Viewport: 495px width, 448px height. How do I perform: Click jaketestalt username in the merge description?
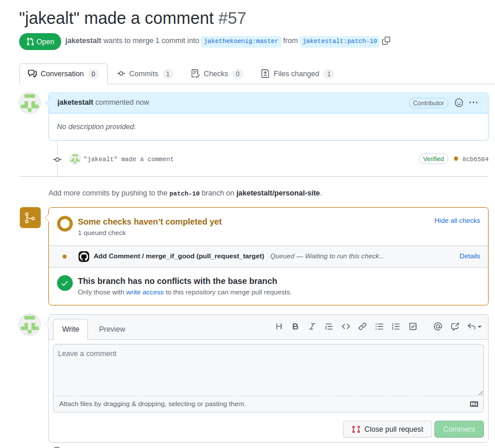83,41
